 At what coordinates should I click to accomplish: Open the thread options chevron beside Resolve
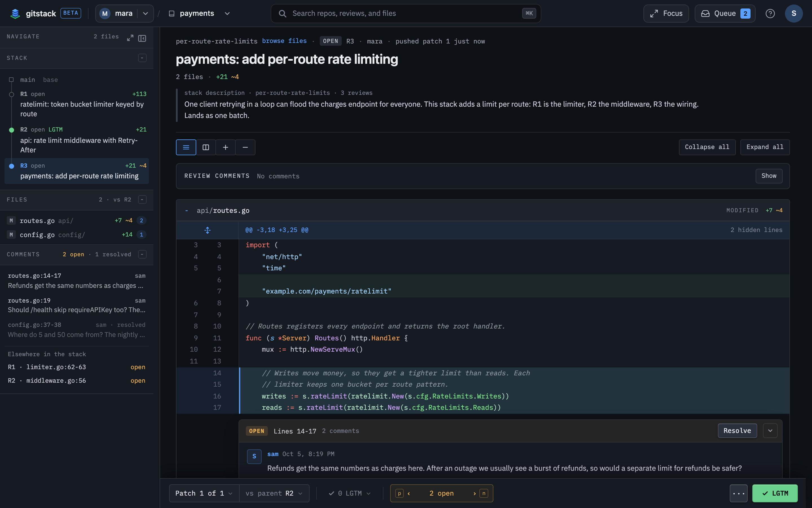770,431
